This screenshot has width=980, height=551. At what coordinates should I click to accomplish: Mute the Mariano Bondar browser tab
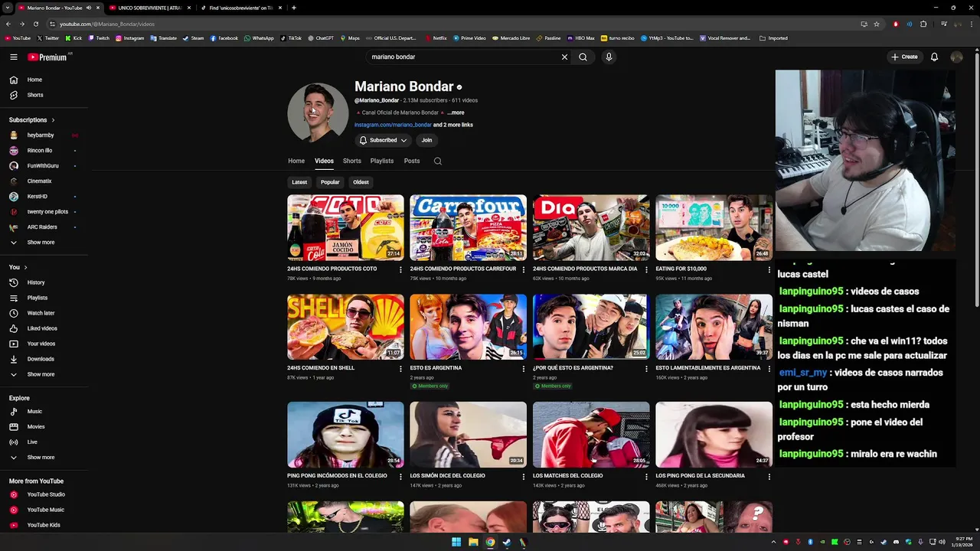tap(89, 8)
